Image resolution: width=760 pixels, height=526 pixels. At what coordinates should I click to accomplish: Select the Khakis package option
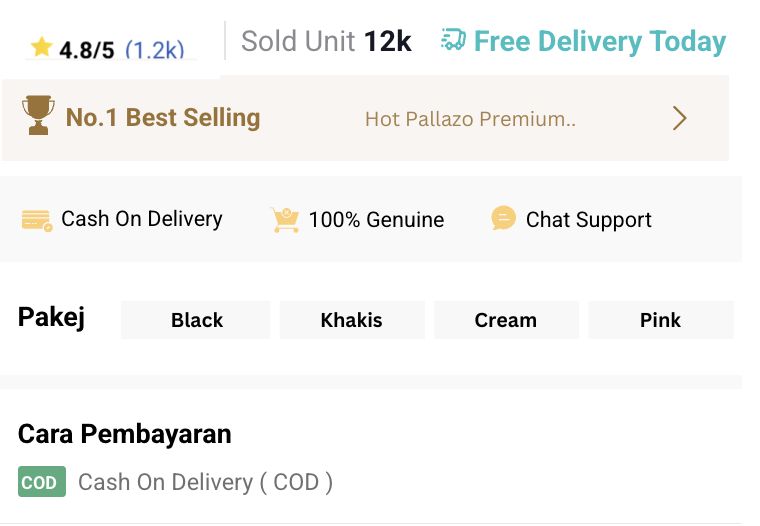pos(352,319)
